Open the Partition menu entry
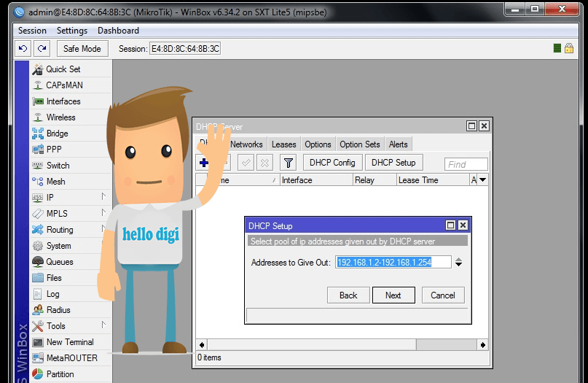Image resolution: width=588 pixels, height=383 pixels. coord(71,374)
